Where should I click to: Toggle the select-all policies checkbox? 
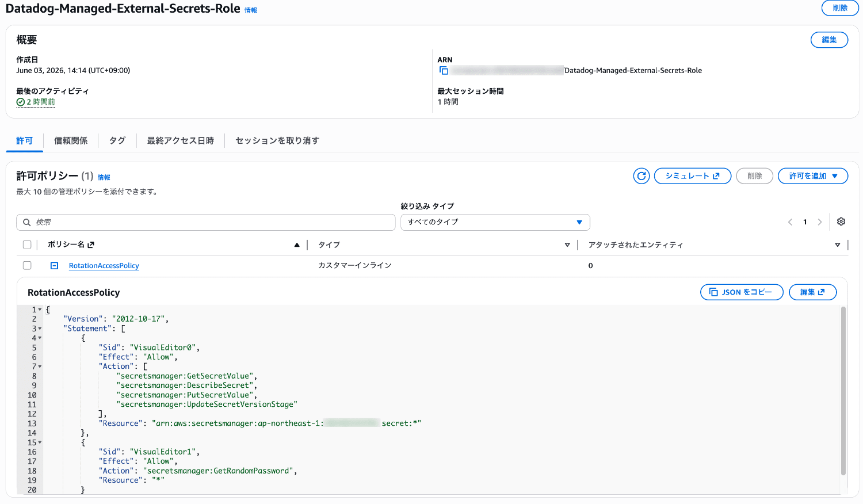point(27,245)
